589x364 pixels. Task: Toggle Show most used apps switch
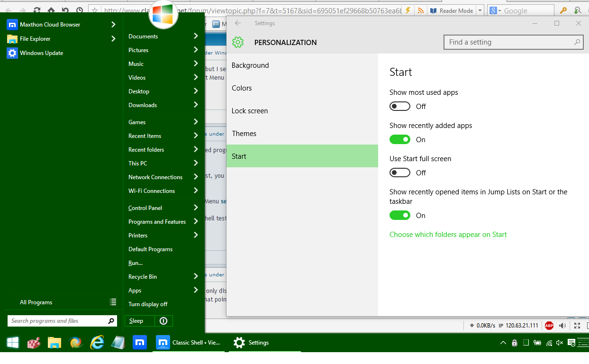400,106
